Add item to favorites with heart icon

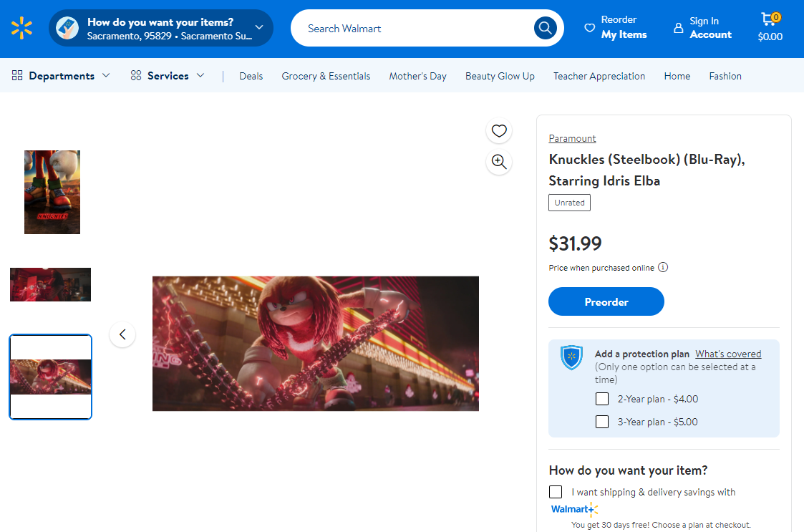pos(499,130)
